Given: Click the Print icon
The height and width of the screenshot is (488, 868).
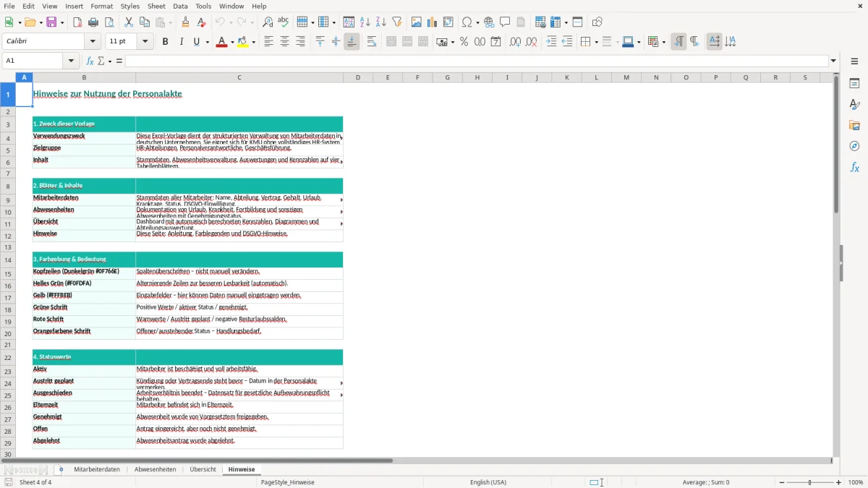Looking at the screenshot, I should pyautogui.click(x=93, y=22).
